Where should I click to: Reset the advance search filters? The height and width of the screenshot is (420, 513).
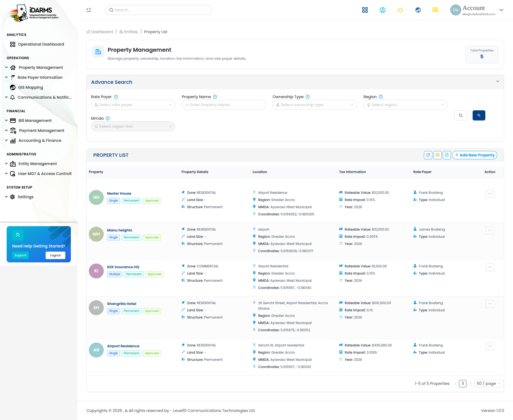click(x=461, y=115)
